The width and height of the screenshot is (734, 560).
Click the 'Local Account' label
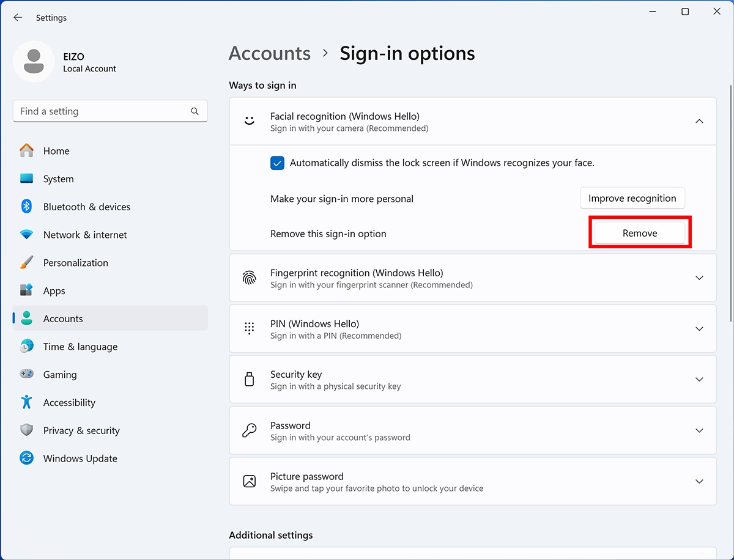89,68
